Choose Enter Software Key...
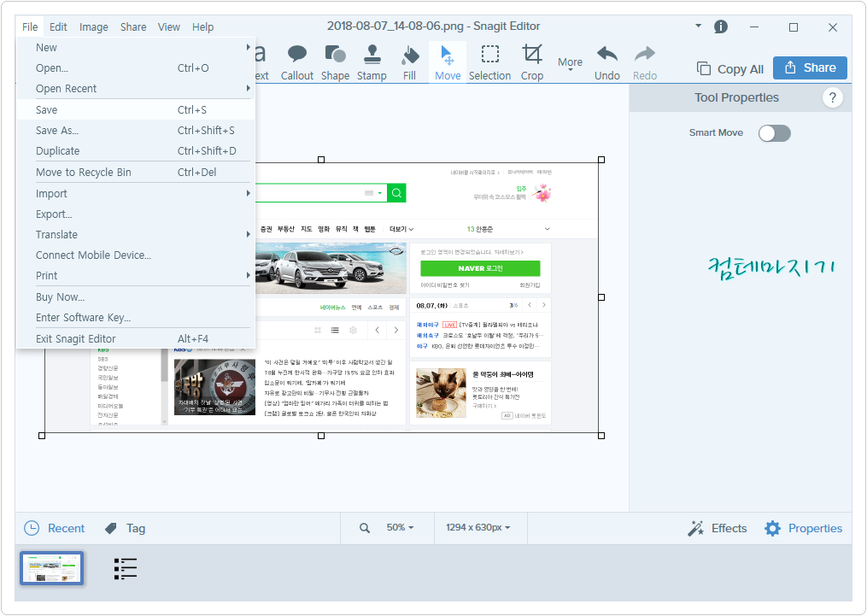This screenshot has width=867, height=616. [x=136, y=318]
